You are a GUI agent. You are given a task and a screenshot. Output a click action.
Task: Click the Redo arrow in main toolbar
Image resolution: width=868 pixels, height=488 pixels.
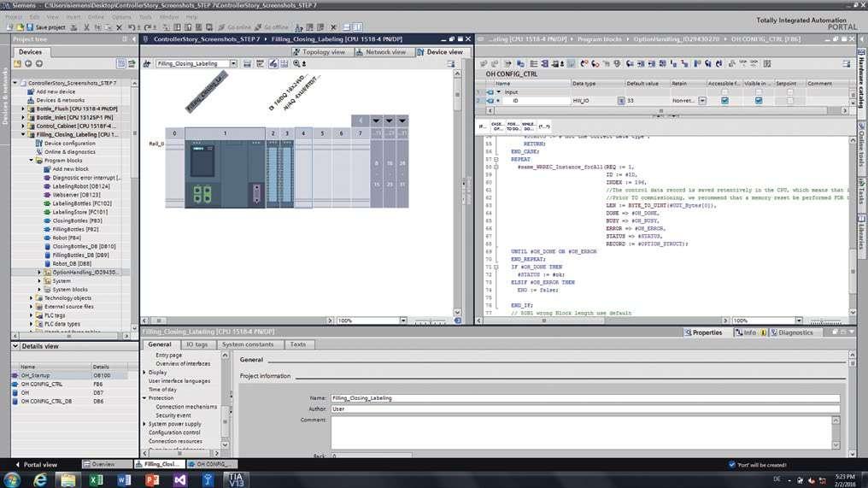point(147,27)
